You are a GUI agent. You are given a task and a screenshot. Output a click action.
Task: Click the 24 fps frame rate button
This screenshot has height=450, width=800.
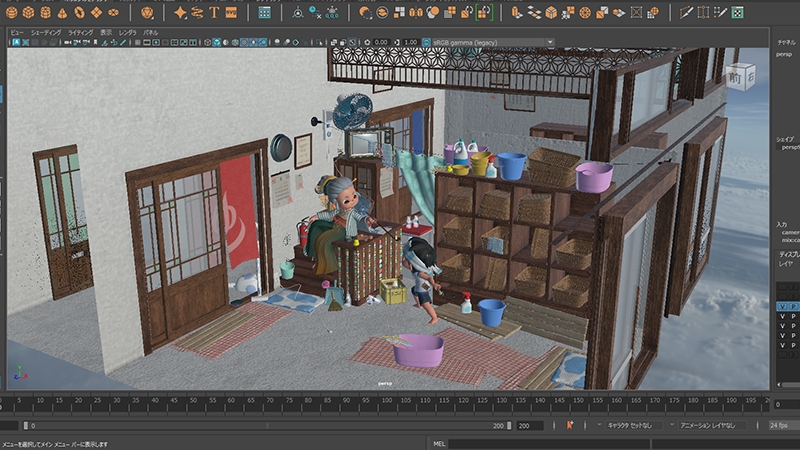point(778,425)
